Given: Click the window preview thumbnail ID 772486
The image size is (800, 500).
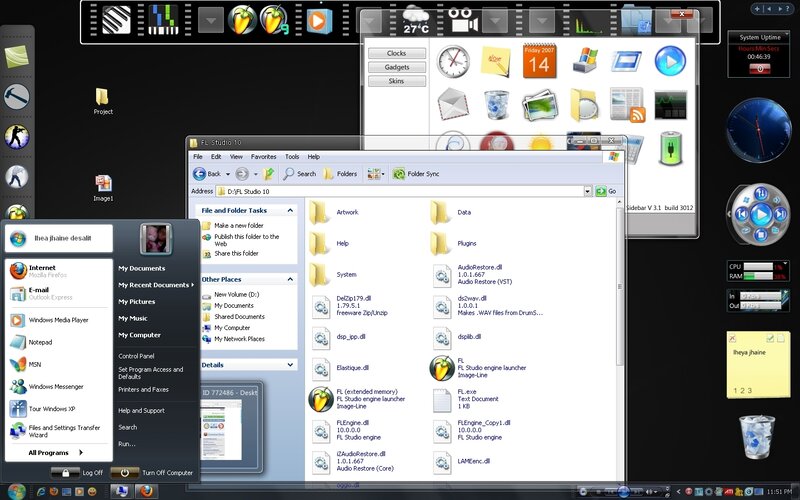Looking at the screenshot, I should (x=232, y=428).
